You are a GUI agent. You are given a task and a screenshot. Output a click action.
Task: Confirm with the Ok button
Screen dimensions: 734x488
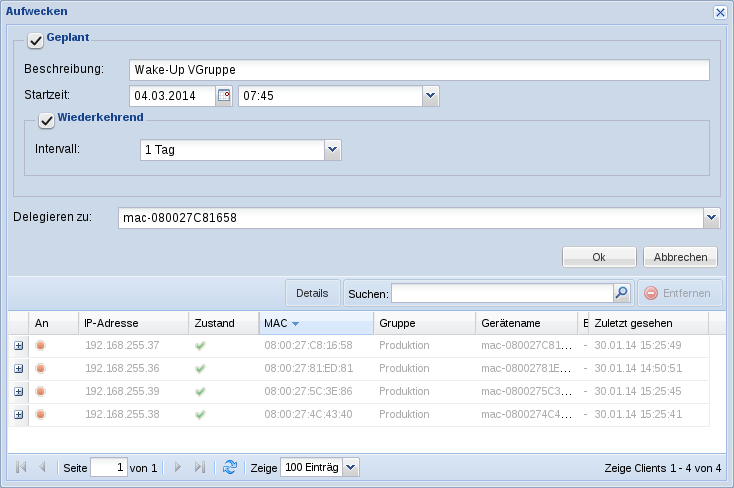(x=599, y=257)
